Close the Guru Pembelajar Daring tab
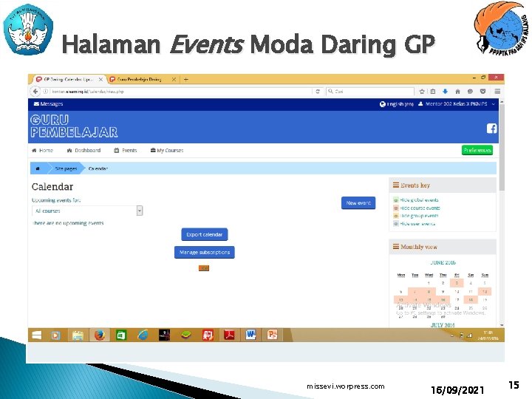The image size is (532, 399). [x=174, y=79]
